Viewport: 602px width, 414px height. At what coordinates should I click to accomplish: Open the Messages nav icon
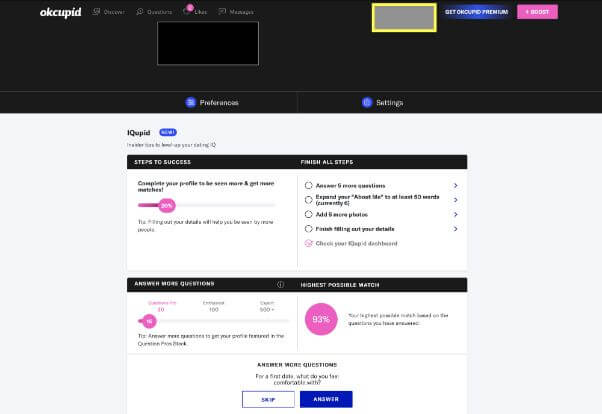point(222,12)
